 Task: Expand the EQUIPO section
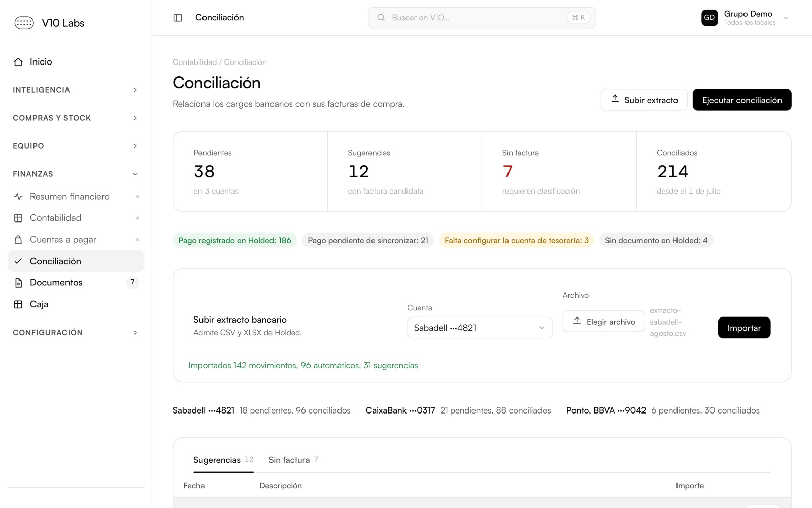click(x=76, y=146)
